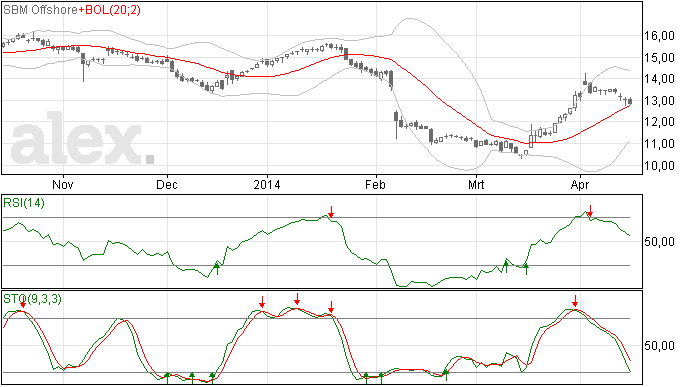Select the Mrt label on time axis
The width and height of the screenshot is (690, 387).
coord(476,184)
